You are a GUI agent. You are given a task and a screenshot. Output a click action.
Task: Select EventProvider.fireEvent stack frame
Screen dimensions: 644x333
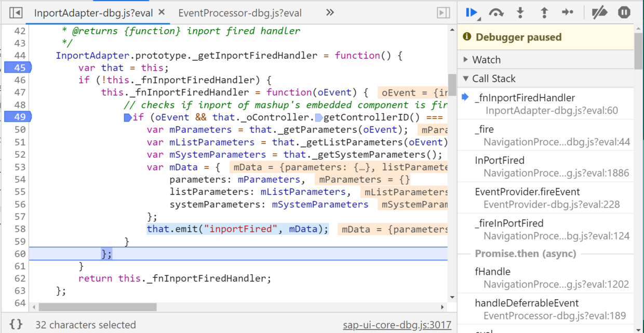(x=546, y=198)
